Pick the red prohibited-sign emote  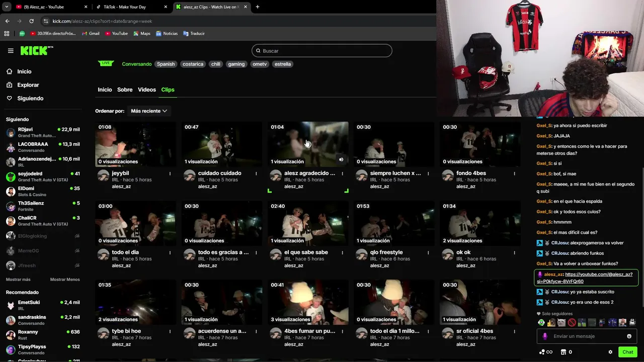572,323
